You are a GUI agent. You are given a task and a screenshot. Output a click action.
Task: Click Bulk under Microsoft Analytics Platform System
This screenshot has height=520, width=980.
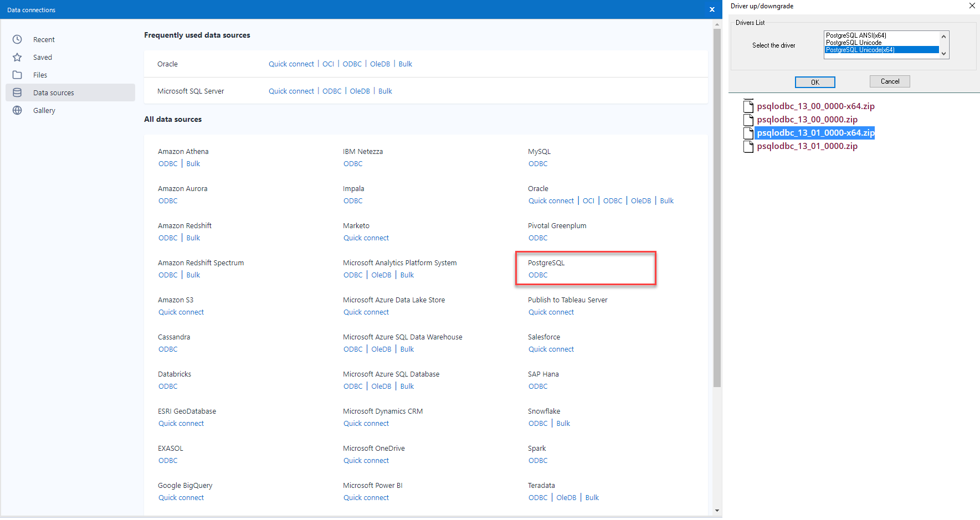coord(407,275)
